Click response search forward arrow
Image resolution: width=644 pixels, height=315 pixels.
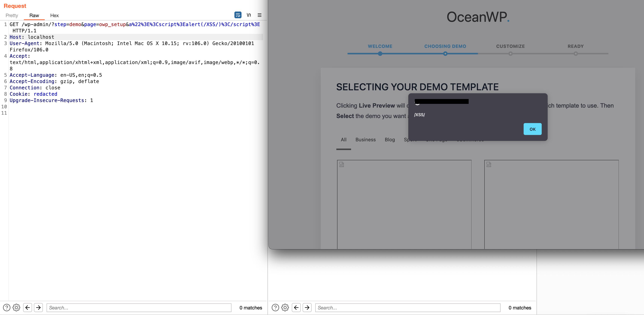point(307,308)
